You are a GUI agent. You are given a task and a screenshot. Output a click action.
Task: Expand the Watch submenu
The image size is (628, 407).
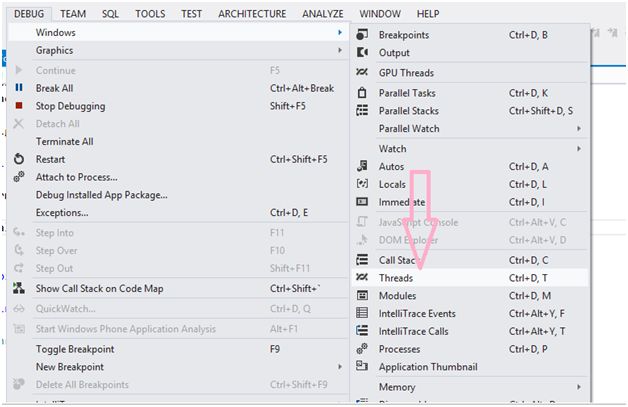tap(392, 149)
